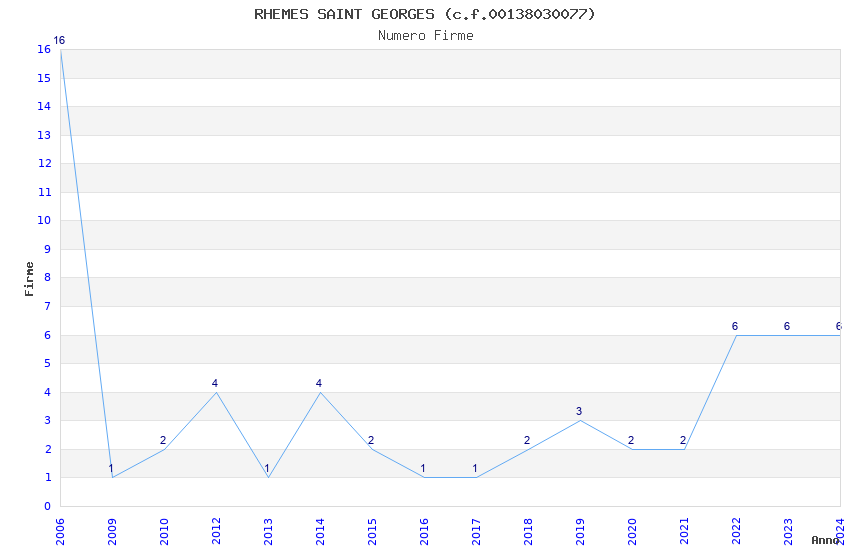Click x-axis year label 2013
Image resolution: width=850 pixels, height=550 pixels.
point(268,532)
